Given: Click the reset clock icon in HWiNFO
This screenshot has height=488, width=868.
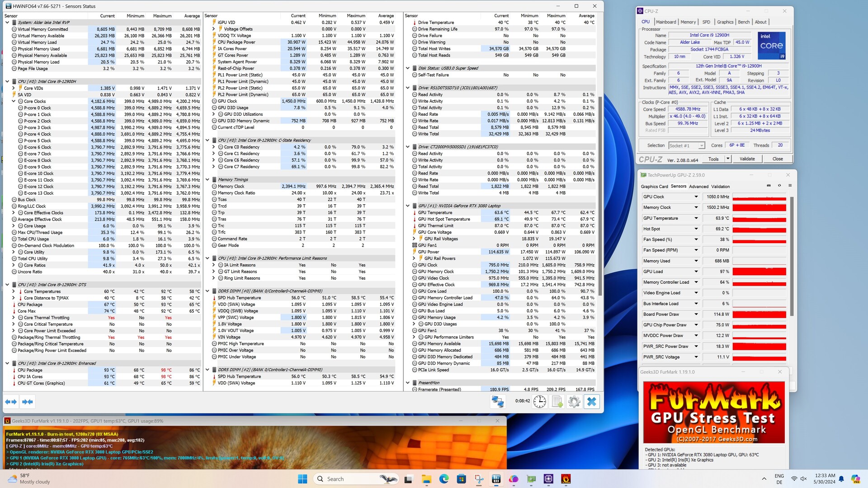Looking at the screenshot, I should [x=539, y=401].
